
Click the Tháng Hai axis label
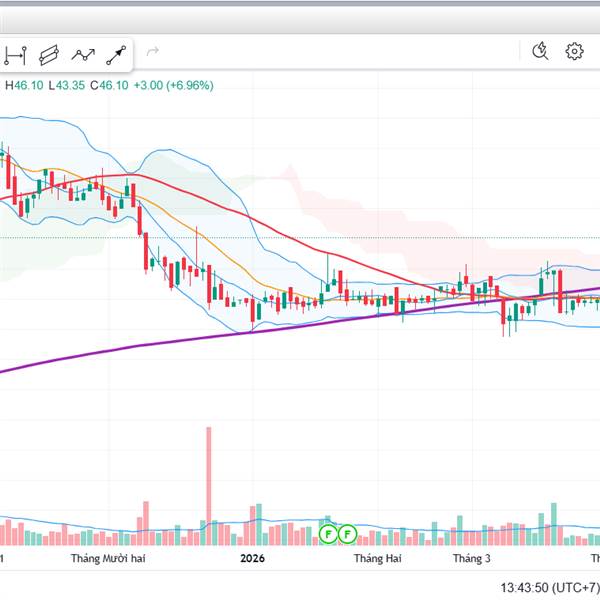pyautogui.click(x=378, y=558)
